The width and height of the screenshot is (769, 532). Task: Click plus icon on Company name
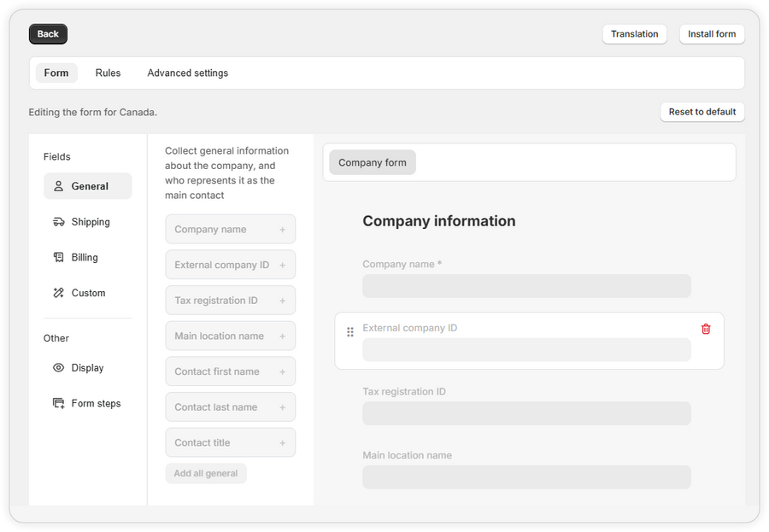click(x=283, y=230)
